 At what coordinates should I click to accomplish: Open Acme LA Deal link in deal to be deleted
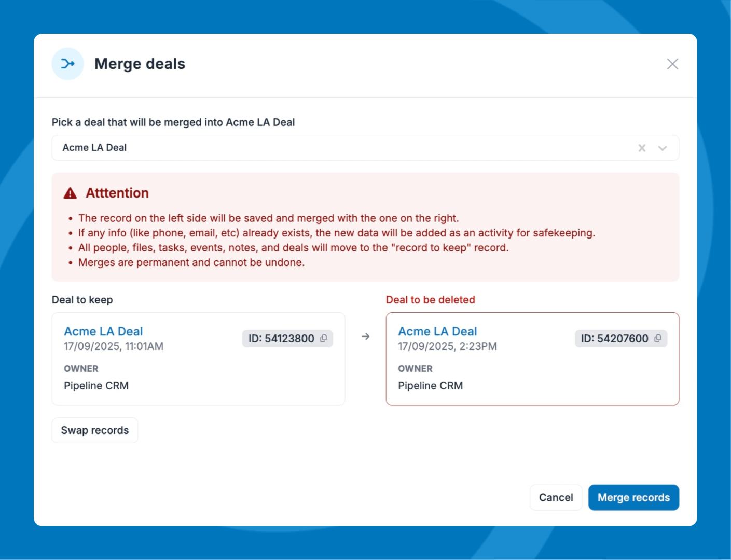(x=437, y=331)
